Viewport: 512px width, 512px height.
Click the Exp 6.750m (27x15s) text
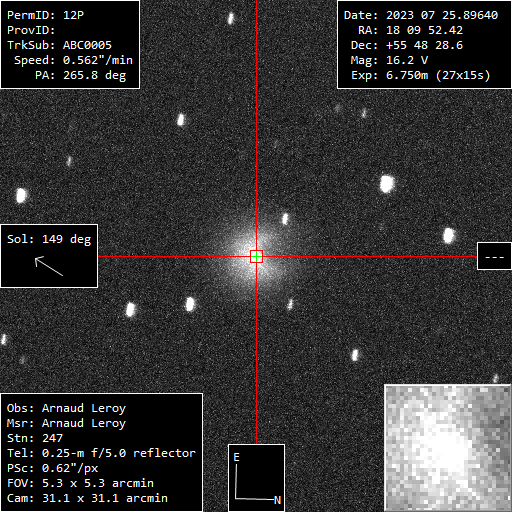pos(421,75)
